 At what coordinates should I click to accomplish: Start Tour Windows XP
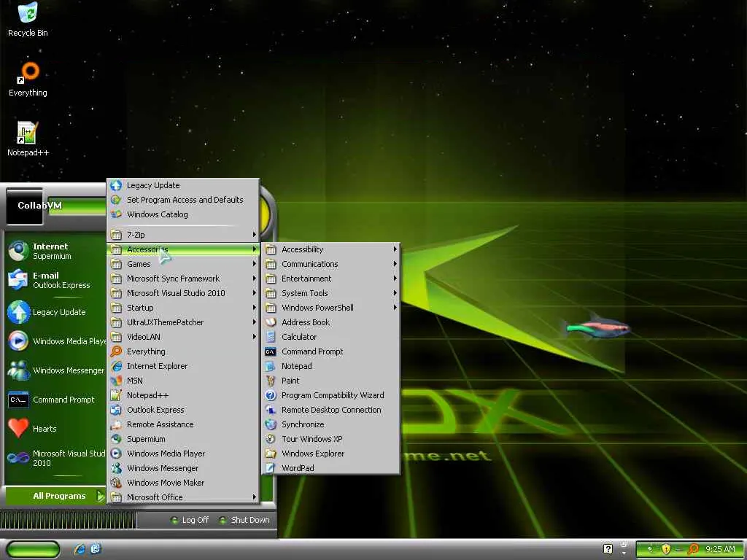pos(331,439)
